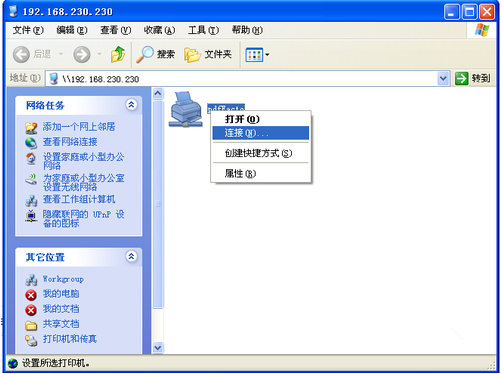Click Set up home or small office network link
The height and width of the screenshot is (374, 501).
click(x=83, y=161)
